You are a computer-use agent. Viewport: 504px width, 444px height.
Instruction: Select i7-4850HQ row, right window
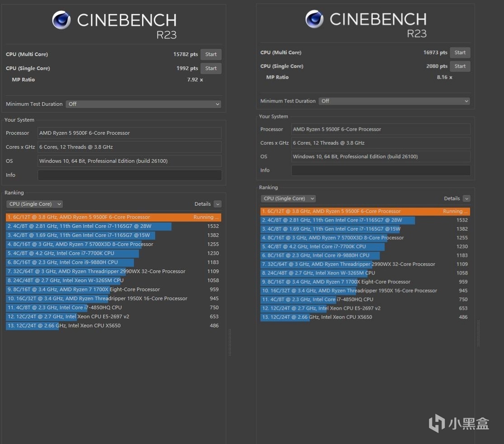click(x=365, y=299)
